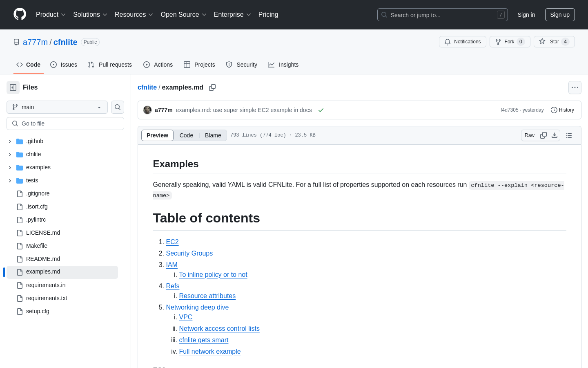Screen dimensions: 588x368
Task: Jump to Resource attributes section
Action: 207,296
